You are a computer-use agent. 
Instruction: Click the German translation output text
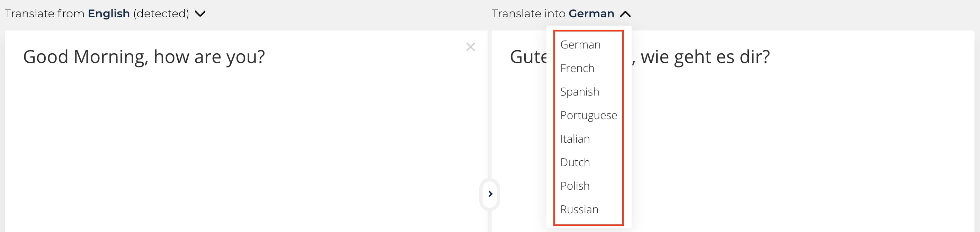click(705, 57)
